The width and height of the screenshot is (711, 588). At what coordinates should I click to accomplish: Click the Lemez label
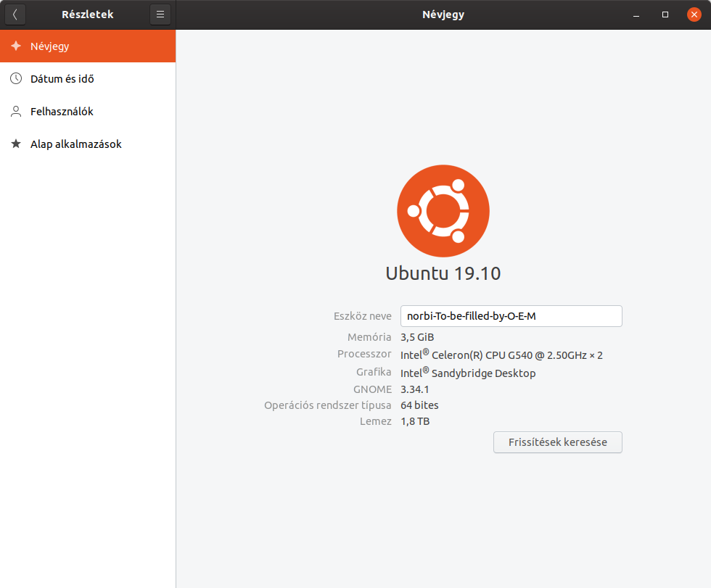376,421
